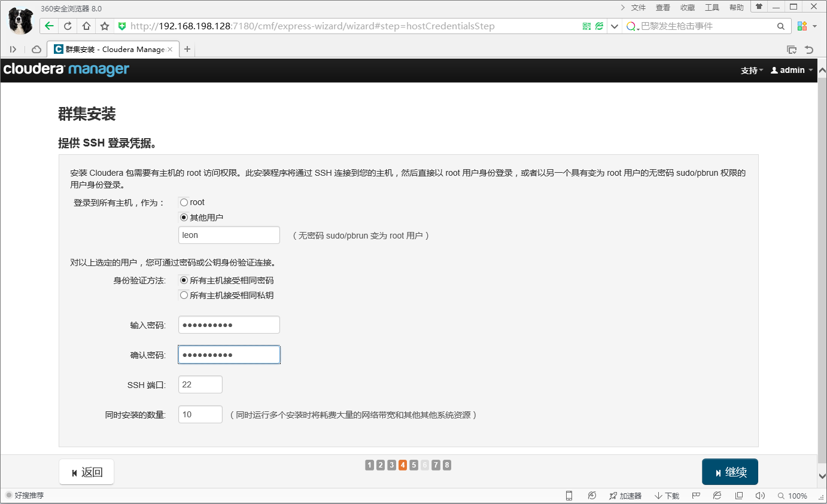Expand address bar history dropdown arrow
The height and width of the screenshot is (504, 827).
click(x=614, y=26)
